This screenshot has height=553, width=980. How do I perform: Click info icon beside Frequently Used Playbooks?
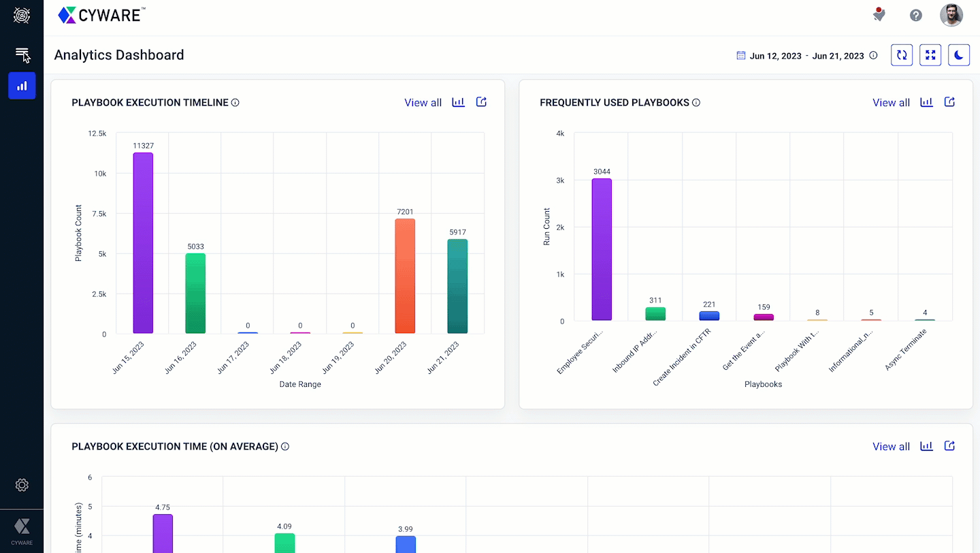696,103
